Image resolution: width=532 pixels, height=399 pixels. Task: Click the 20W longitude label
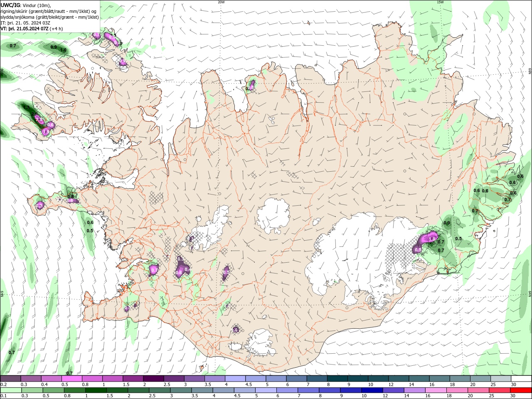(221, 2)
